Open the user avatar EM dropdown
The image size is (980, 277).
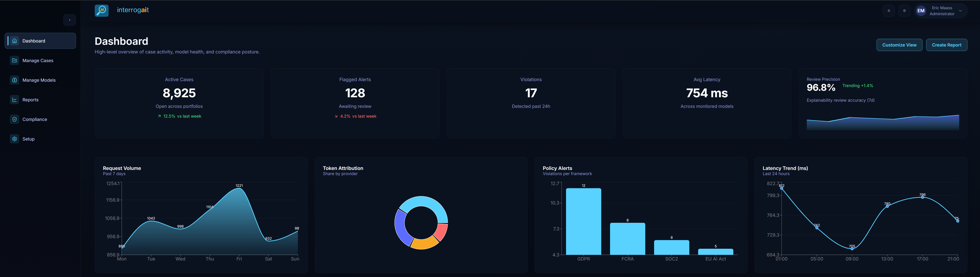[921, 10]
